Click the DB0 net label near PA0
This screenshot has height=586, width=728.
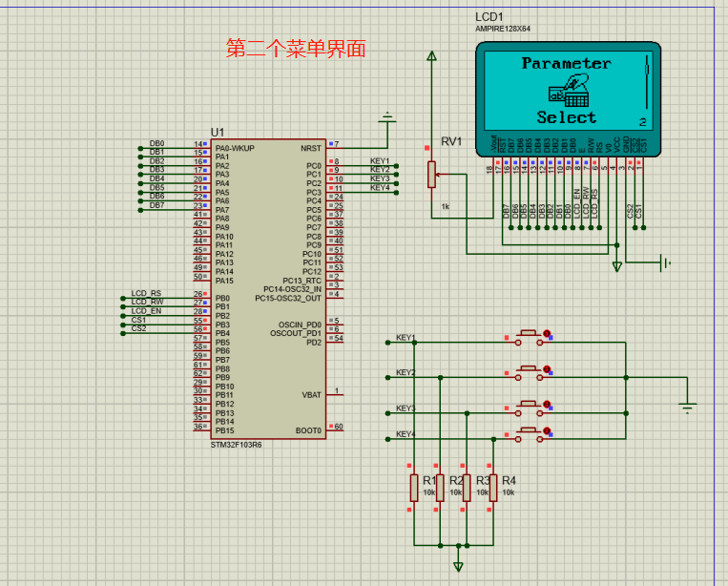tap(156, 143)
